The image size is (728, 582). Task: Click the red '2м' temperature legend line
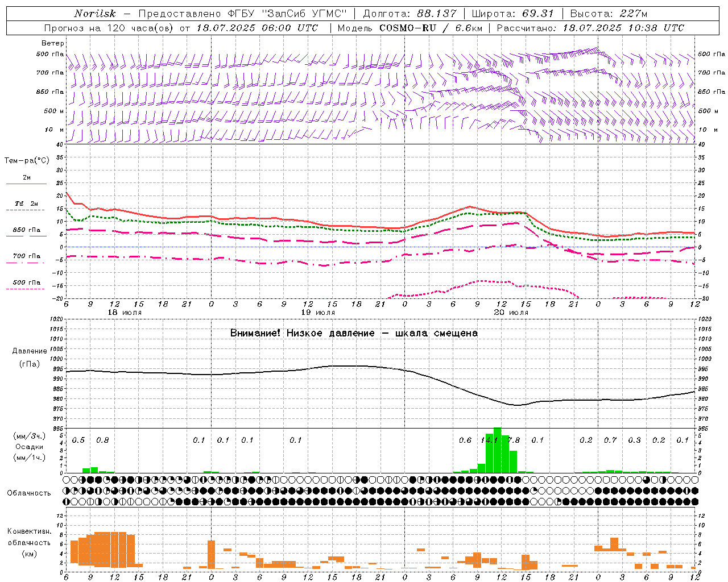26,184
